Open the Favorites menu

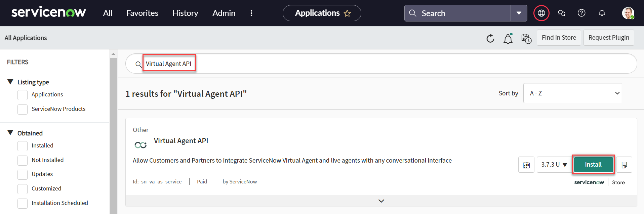142,13
